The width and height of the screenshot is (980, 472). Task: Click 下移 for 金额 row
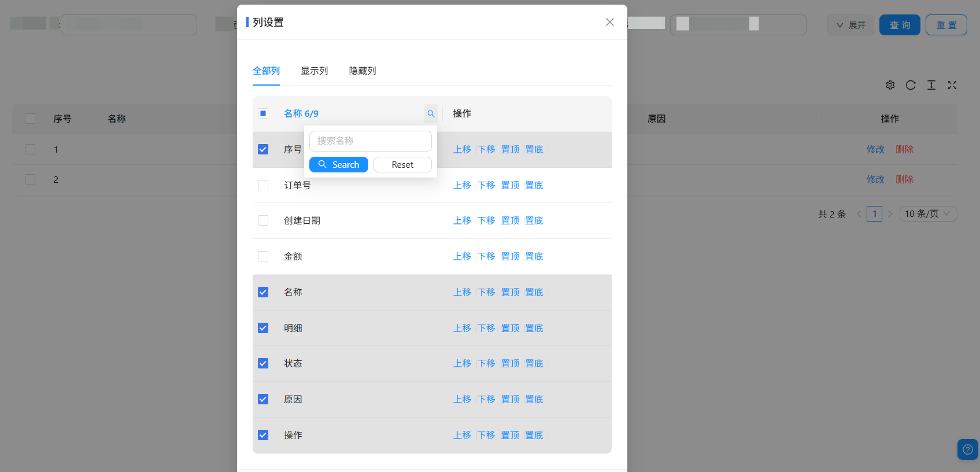[x=486, y=256]
